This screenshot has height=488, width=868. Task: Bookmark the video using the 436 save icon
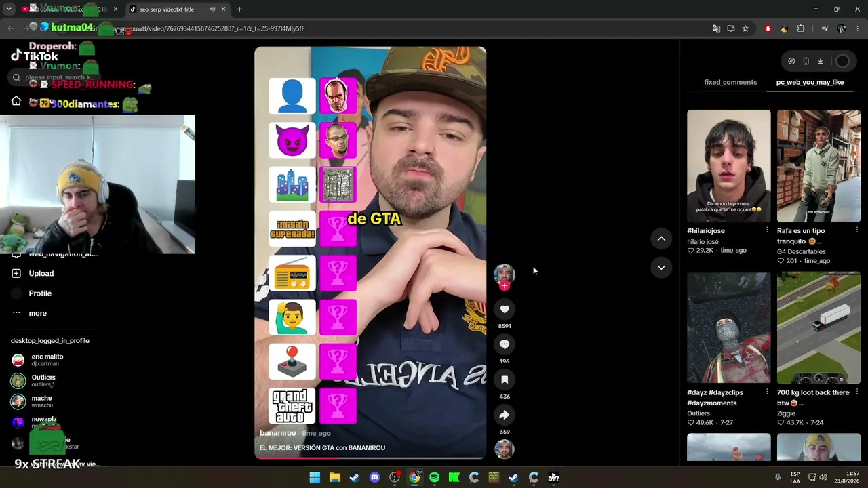504,380
